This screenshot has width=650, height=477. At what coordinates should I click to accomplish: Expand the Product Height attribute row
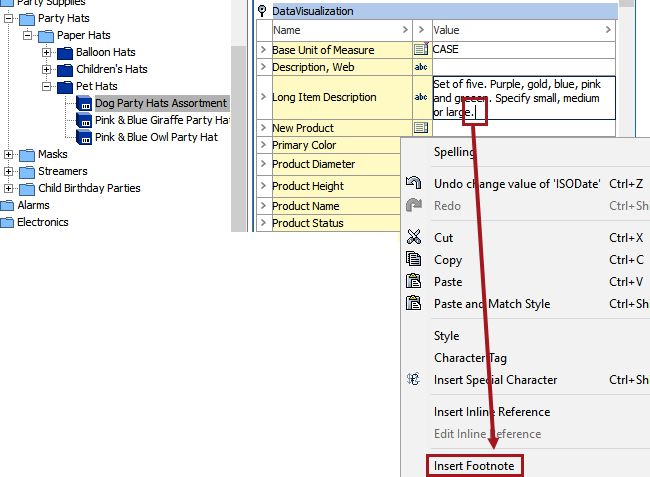(263, 186)
